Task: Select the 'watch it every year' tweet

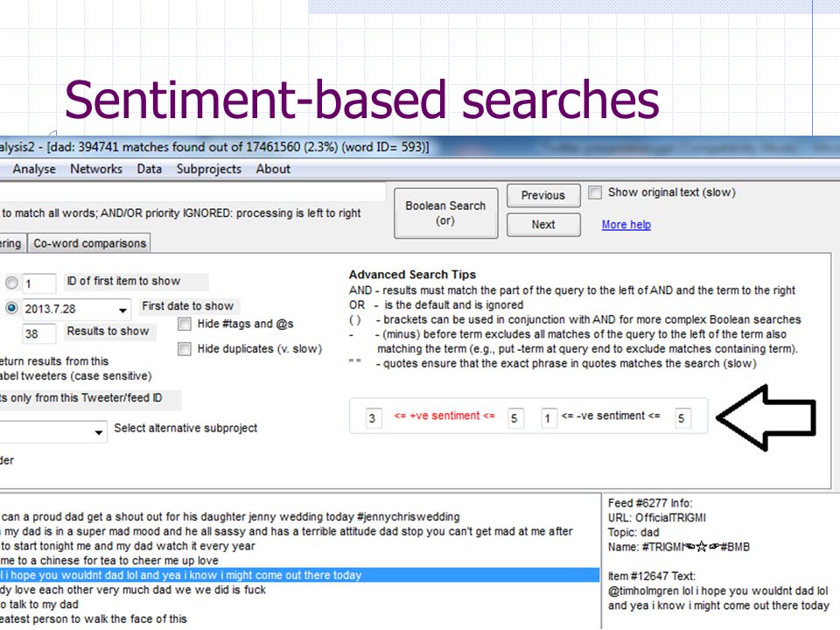Action: [x=299, y=546]
